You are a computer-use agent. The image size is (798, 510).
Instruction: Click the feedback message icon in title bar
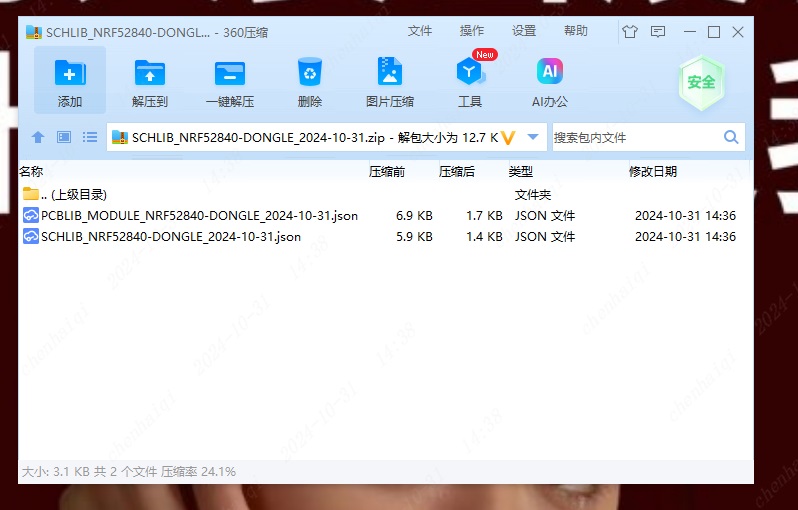point(658,32)
